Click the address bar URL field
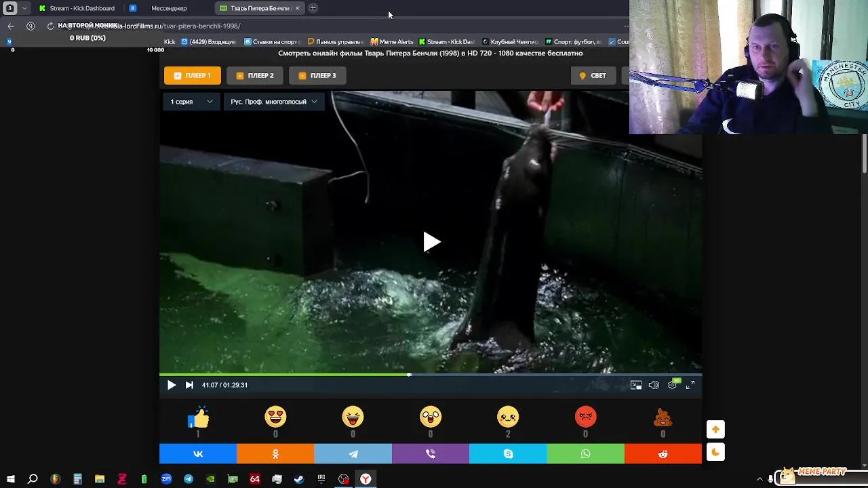 pyautogui.click(x=339, y=26)
